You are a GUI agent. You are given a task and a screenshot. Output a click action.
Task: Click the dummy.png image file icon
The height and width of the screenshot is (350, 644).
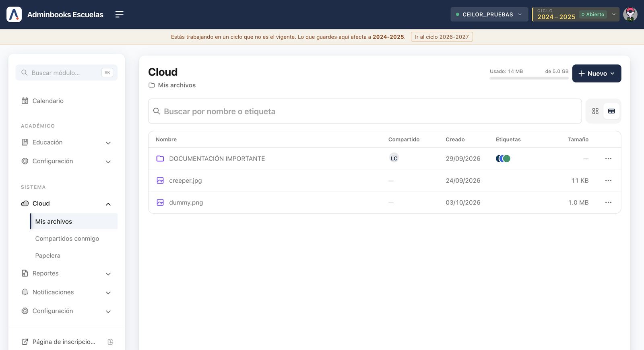160,202
